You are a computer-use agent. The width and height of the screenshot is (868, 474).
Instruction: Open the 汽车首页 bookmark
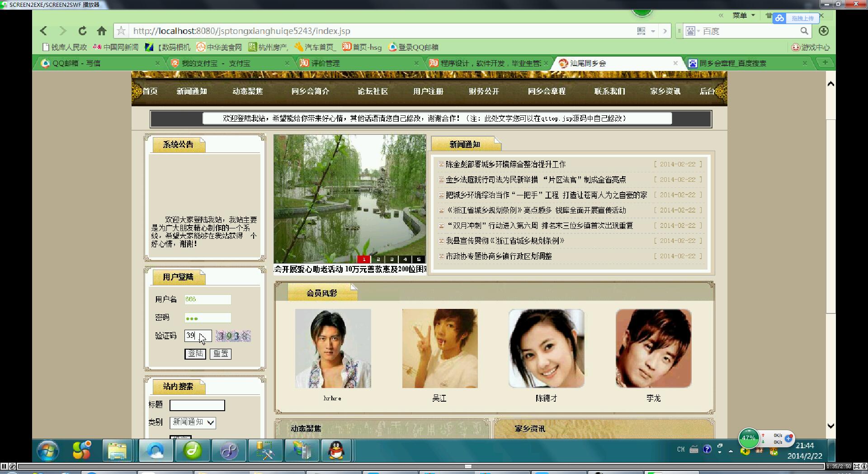pos(315,47)
